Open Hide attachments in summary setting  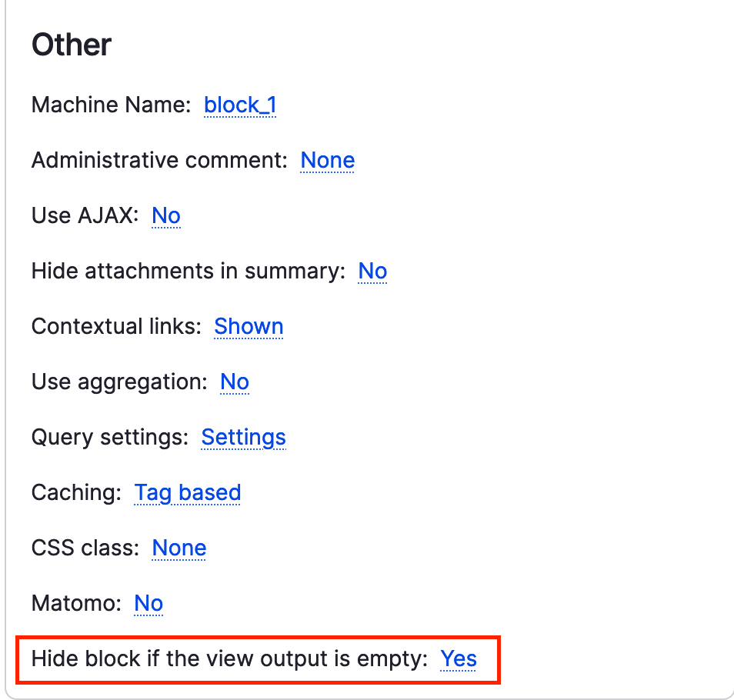pos(372,271)
